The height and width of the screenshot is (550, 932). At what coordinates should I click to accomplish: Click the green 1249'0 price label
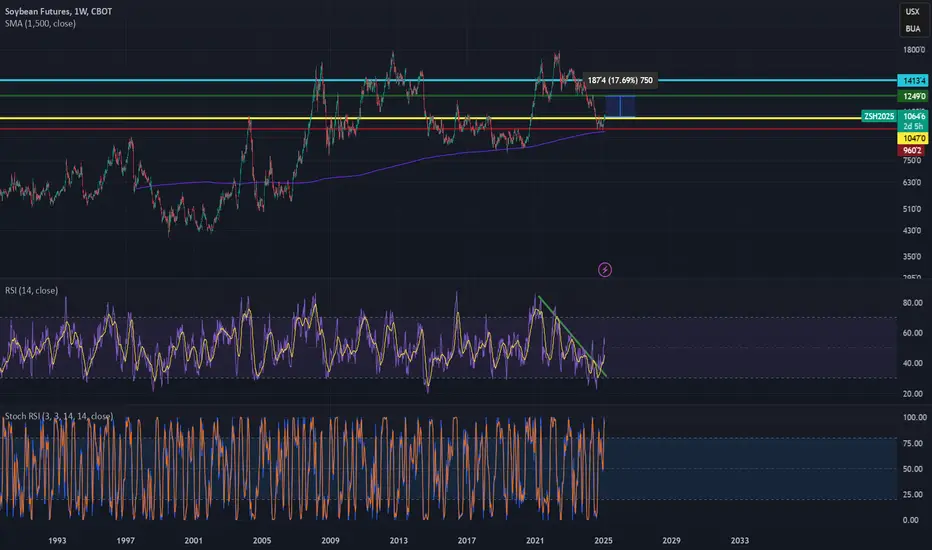click(x=912, y=96)
